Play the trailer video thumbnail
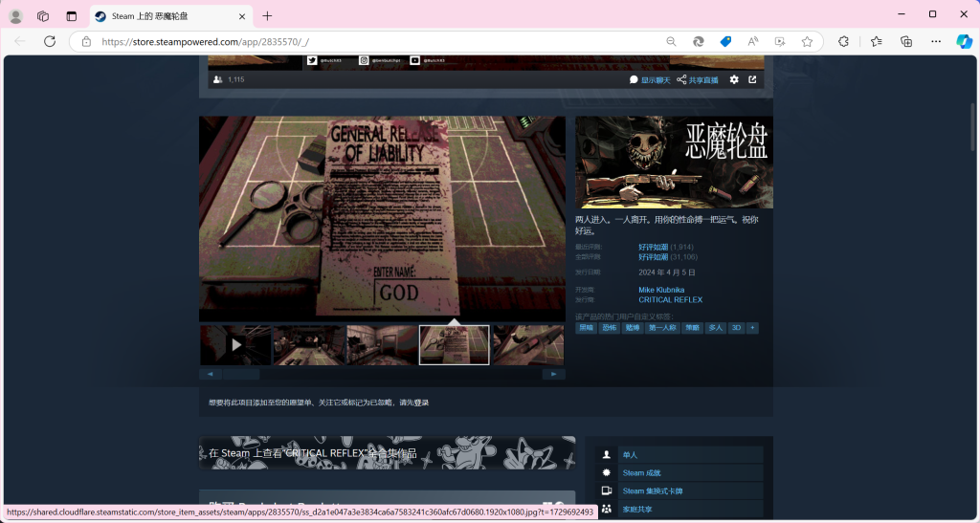The image size is (980, 523). pos(235,344)
